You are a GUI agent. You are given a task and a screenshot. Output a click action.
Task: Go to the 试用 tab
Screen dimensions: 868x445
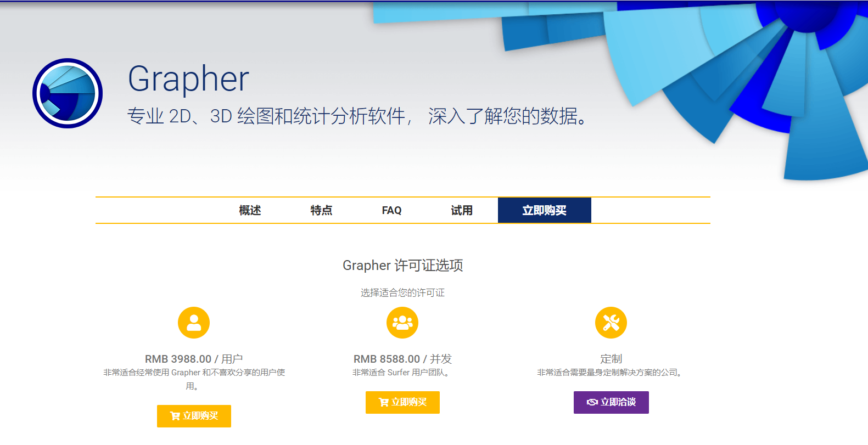[462, 210]
